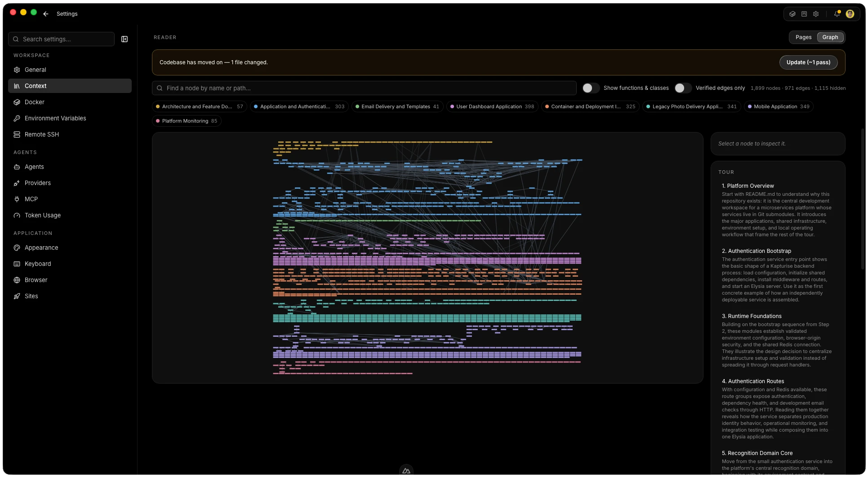This screenshot has height=477, width=868.
Task: Click the Appearance palette icon
Action: click(17, 247)
